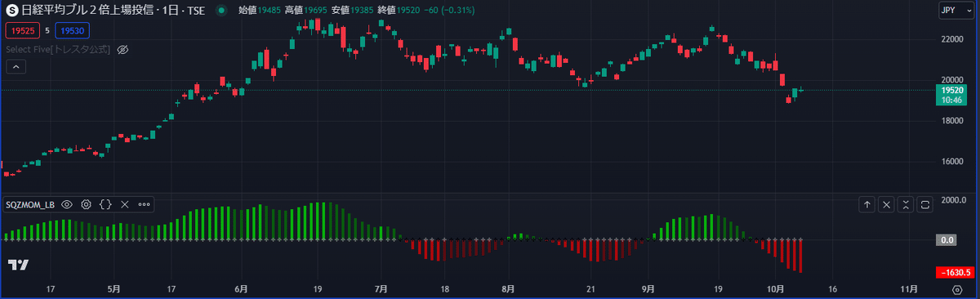Select the Select Five[トレスタ公式] indicator label
Screen dimensions: 980x299
click(x=59, y=50)
